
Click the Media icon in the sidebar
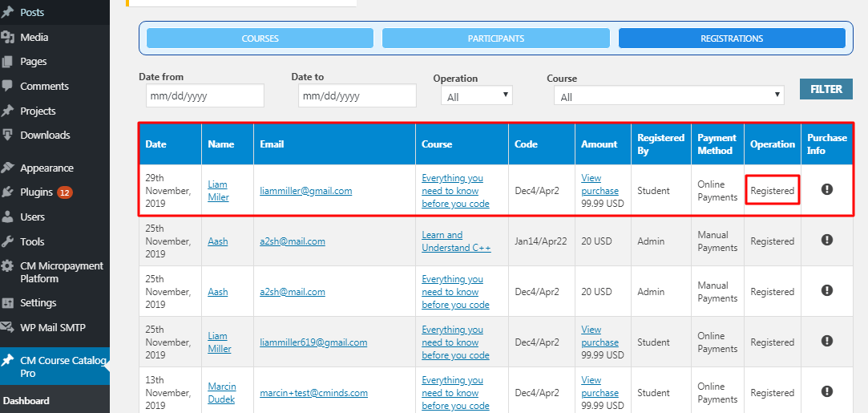pyautogui.click(x=8, y=37)
